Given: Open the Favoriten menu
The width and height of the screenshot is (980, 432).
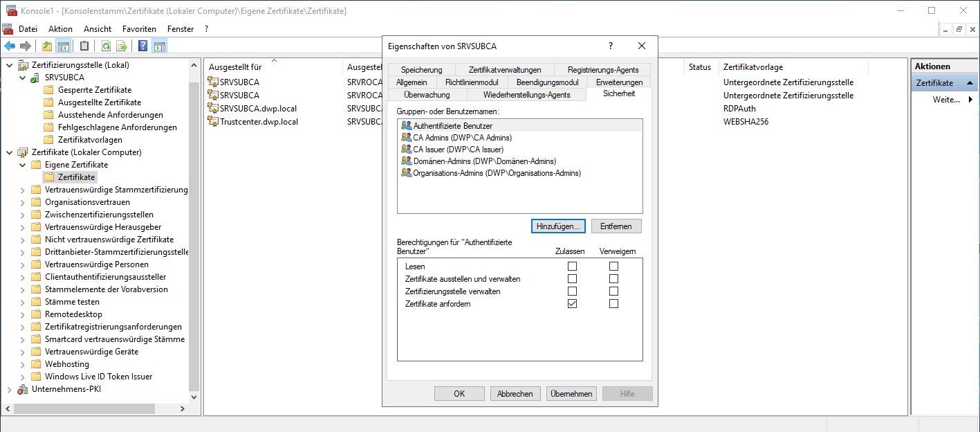Looking at the screenshot, I should [139, 29].
